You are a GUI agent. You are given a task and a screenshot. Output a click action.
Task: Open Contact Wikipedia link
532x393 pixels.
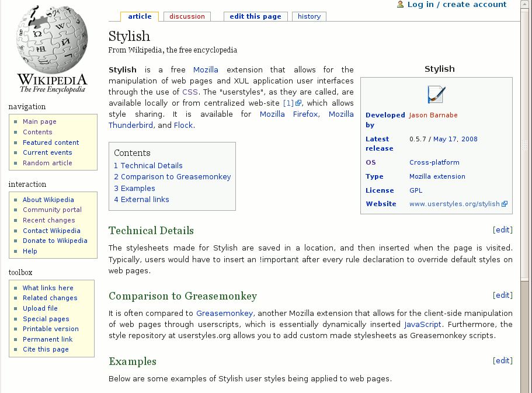[x=51, y=231]
